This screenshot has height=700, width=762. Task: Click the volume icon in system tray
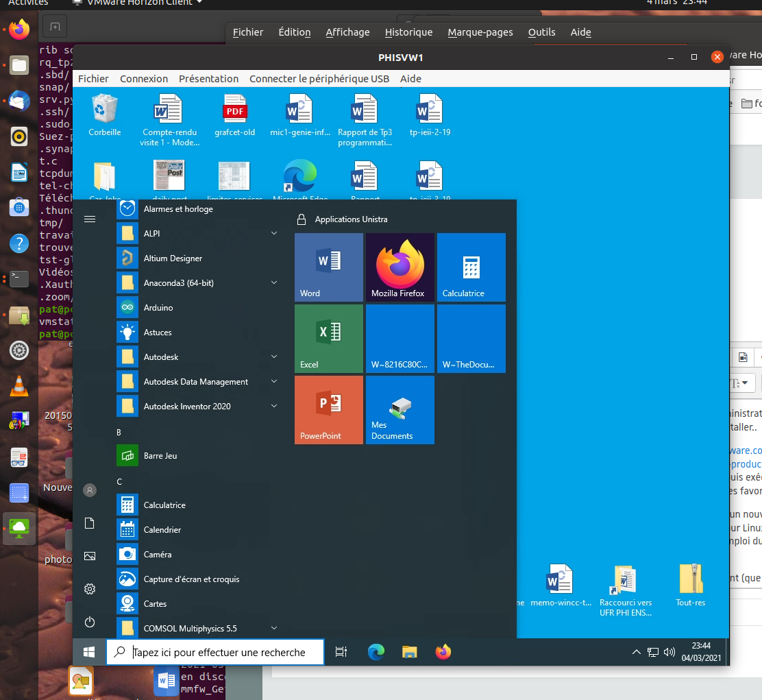(x=669, y=653)
